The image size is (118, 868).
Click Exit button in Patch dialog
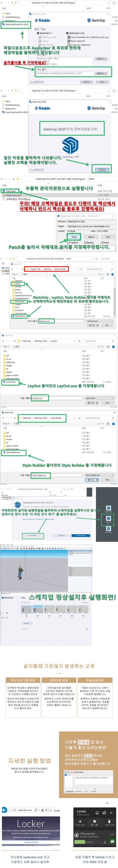[108, 237]
